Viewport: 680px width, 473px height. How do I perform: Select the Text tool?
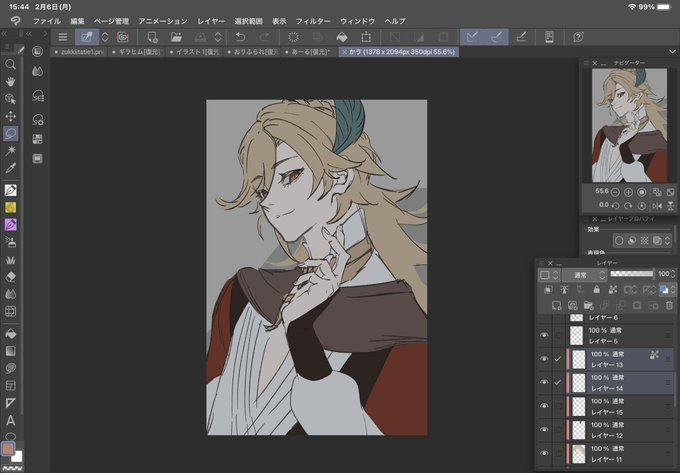pyautogui.click(x=10, y=420)
